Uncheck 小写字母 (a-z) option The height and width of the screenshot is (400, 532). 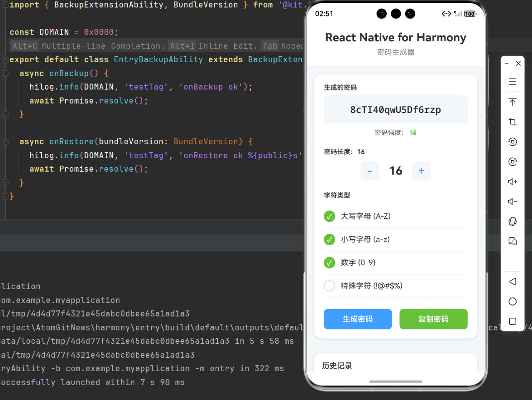(x=329, y=239)
